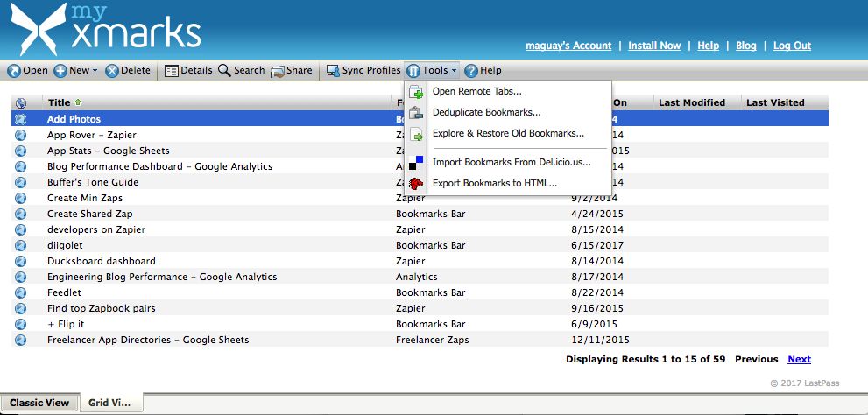868x415 pixels.
Task: Select the Find top Zapbook pairs bookmark
Action: coord(101,308)
